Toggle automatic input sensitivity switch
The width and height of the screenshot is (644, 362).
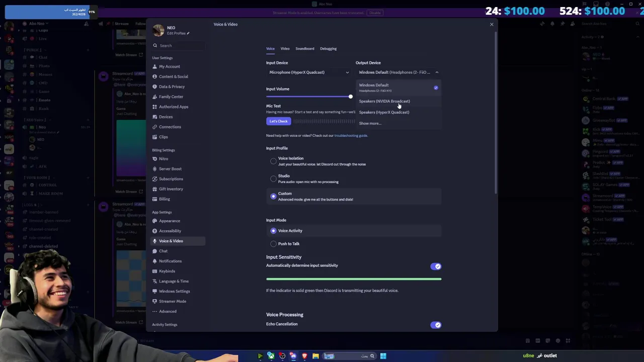(436, 266)
